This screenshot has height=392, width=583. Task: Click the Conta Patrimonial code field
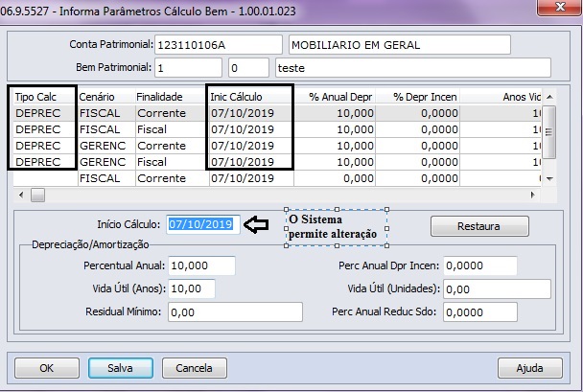point(219,45)
